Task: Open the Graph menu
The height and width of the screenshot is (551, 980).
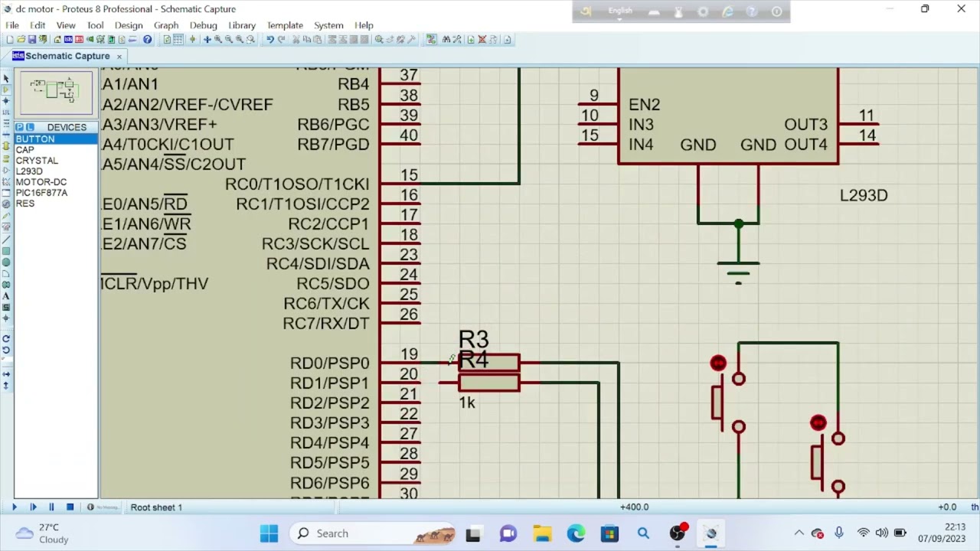Action: 166,25
